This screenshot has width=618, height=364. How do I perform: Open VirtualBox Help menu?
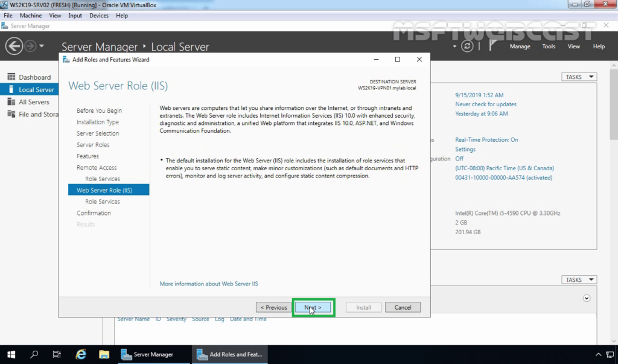(122, 15)
